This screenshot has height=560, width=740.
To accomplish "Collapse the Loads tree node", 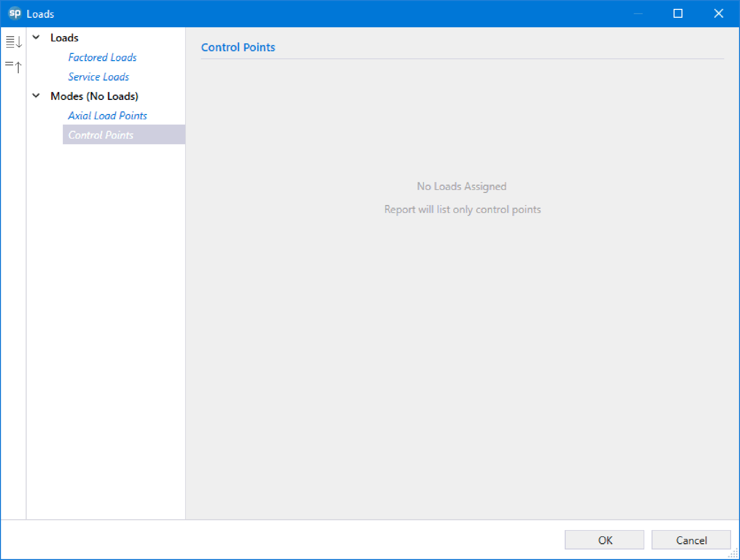I will click(x=36, y=37).
